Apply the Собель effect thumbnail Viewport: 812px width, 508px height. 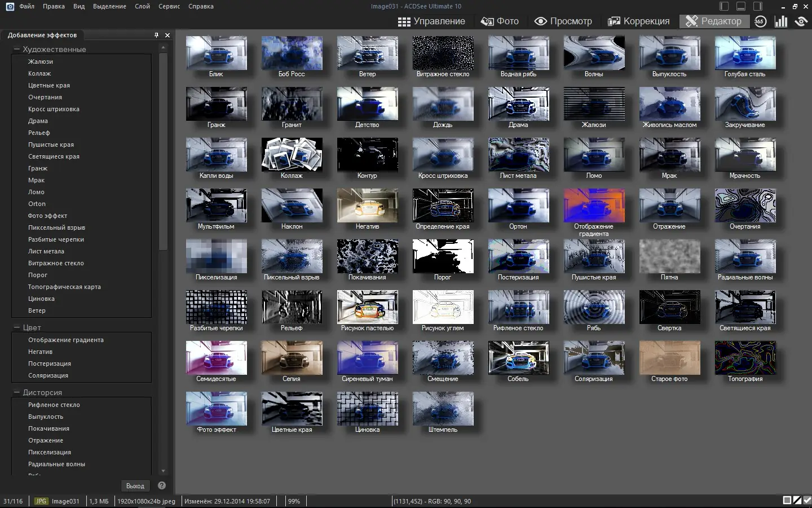518,358
